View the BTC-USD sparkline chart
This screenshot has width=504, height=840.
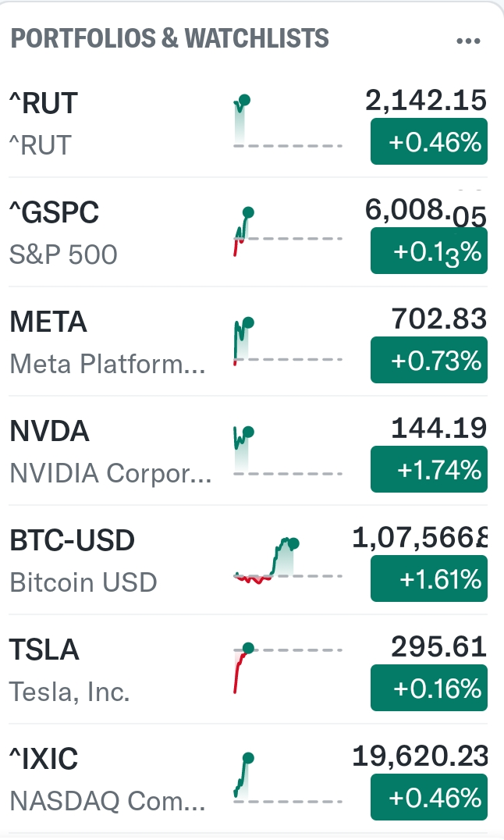[x=287, y=560]
